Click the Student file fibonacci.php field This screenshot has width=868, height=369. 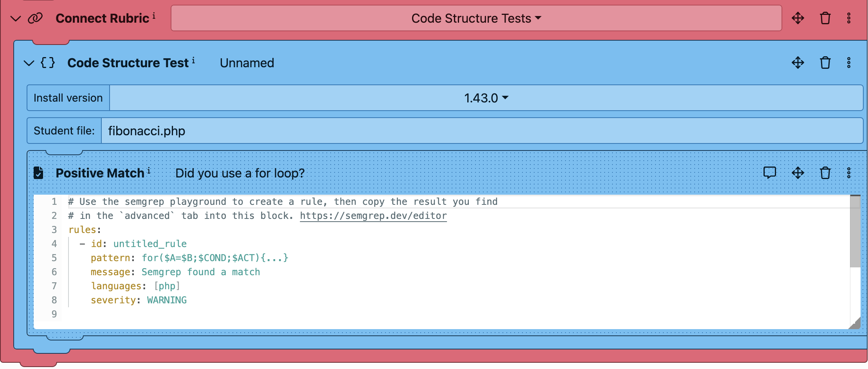pos(481,131)
